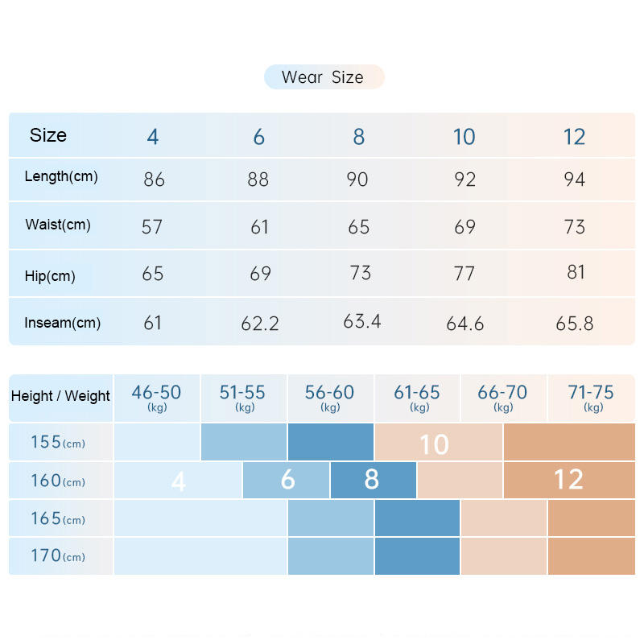This screenshot has width=644, height=644.
Task: Click the 61-65 kg weight header
Action: pyautogui.click(x=417, y=397)
